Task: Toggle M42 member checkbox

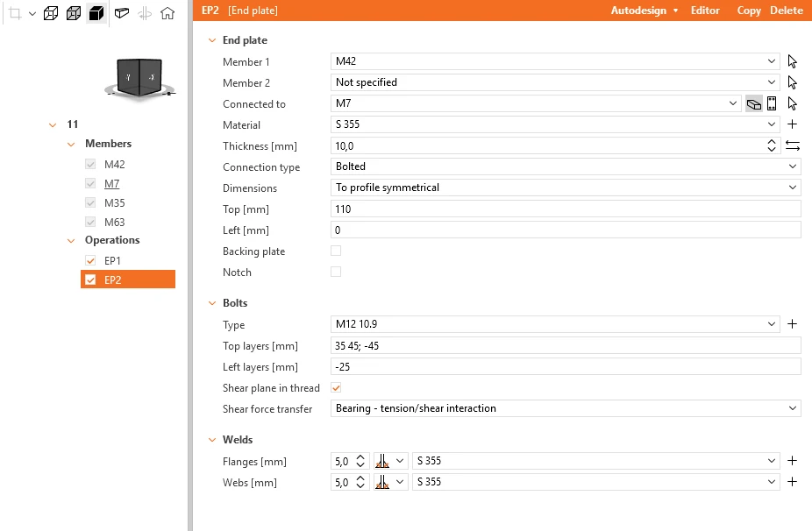Action: (x=90, y=164)
